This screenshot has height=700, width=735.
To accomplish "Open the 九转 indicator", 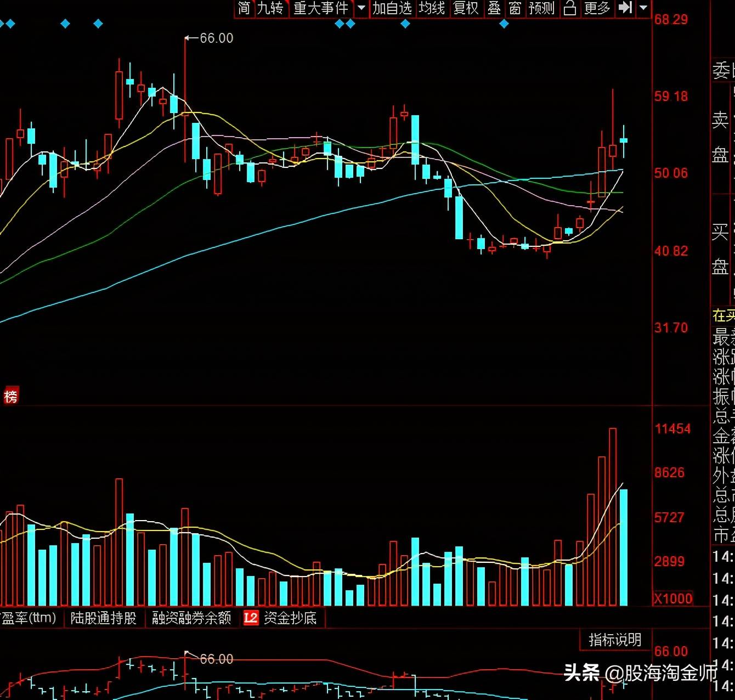I will tap(270, 8).
